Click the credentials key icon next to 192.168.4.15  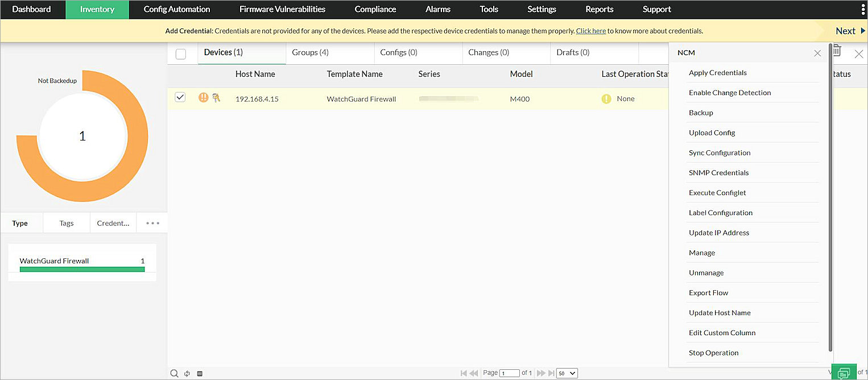(x=216, y=98)
